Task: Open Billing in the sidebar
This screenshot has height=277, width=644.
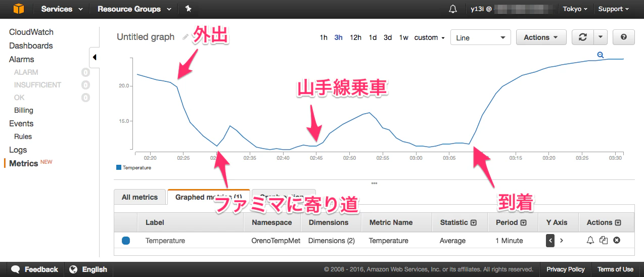Action: (24, 110)
